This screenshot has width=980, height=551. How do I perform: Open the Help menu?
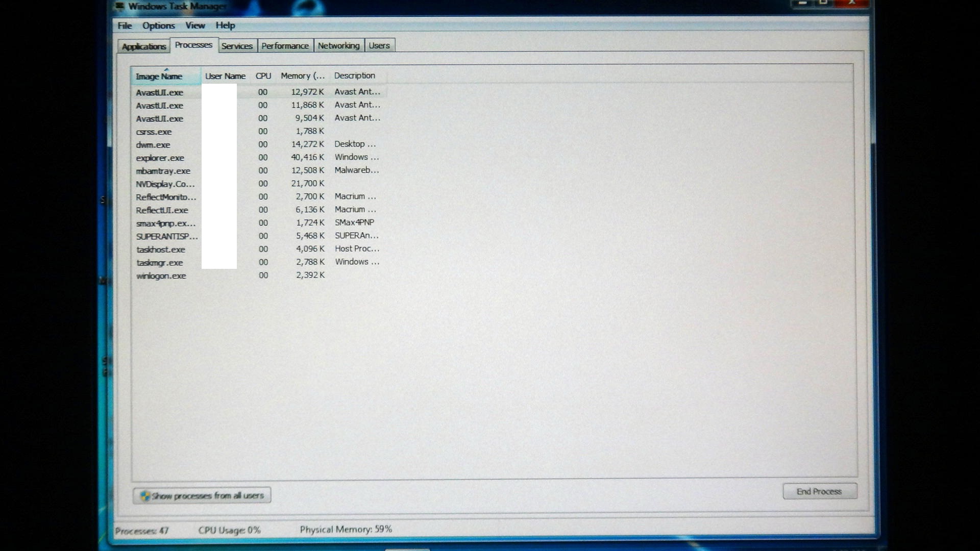[x=225, y=26]
